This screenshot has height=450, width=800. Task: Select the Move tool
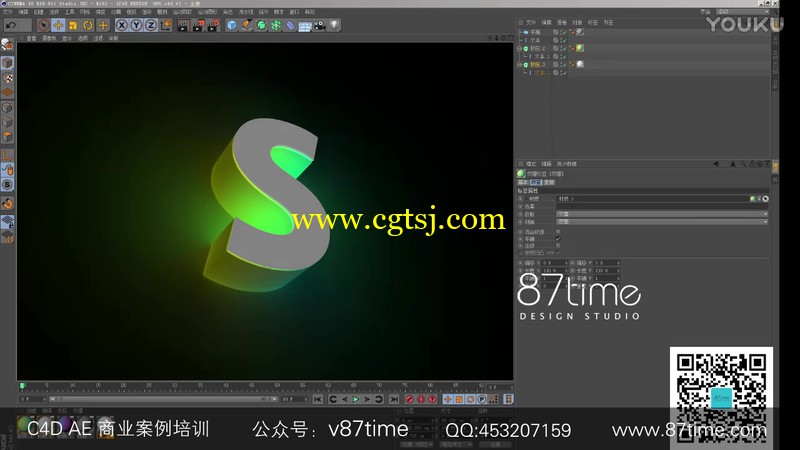(x=58, y=25)
